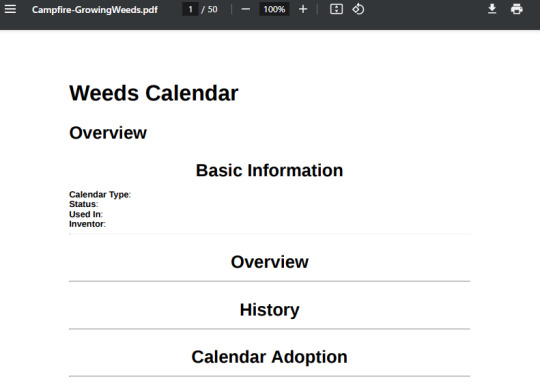Click the Calendar Type label
Viewport: 540px width, 388px height.
[x=100, y=195]
